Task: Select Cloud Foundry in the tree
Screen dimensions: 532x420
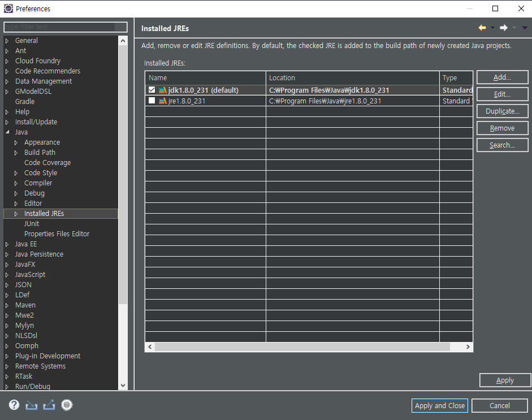Action: (x=38, y=60)
